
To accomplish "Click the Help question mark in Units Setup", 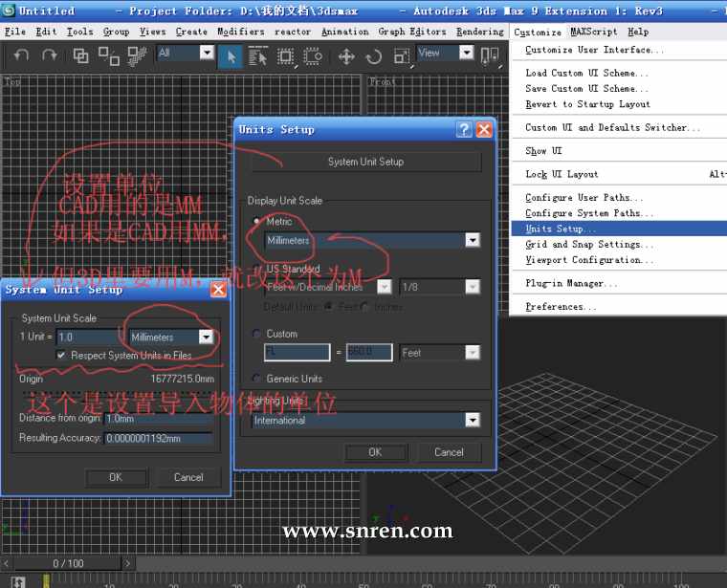I will click(x=463, y=129).
